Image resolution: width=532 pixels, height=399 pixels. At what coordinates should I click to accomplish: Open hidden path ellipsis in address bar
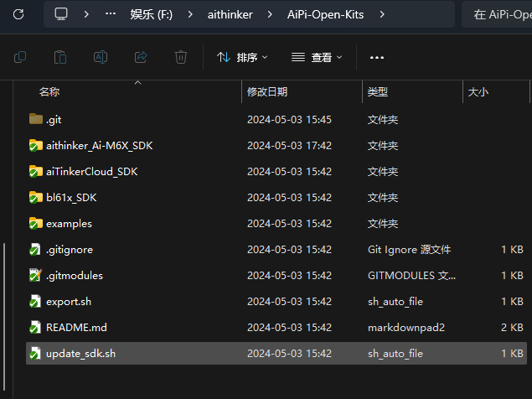111,14
